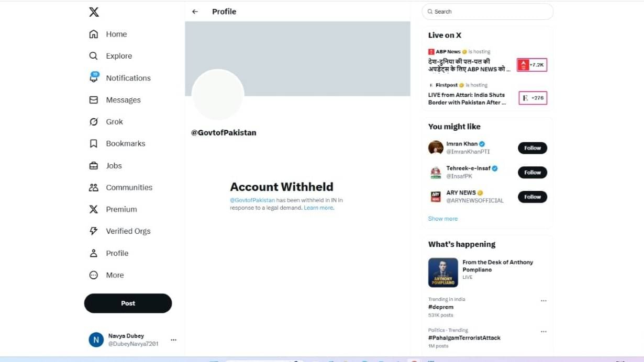Select the Explore magnifying glass icon

pos(93,55)
